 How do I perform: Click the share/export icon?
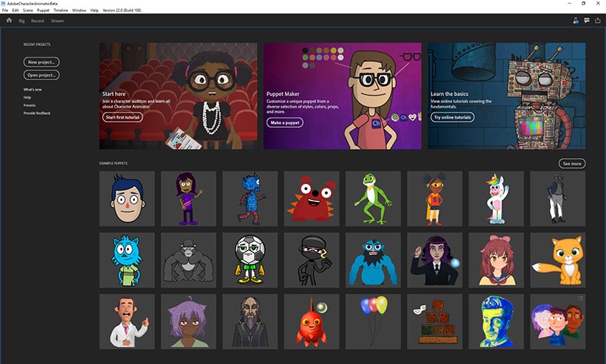tap(598, 21)
